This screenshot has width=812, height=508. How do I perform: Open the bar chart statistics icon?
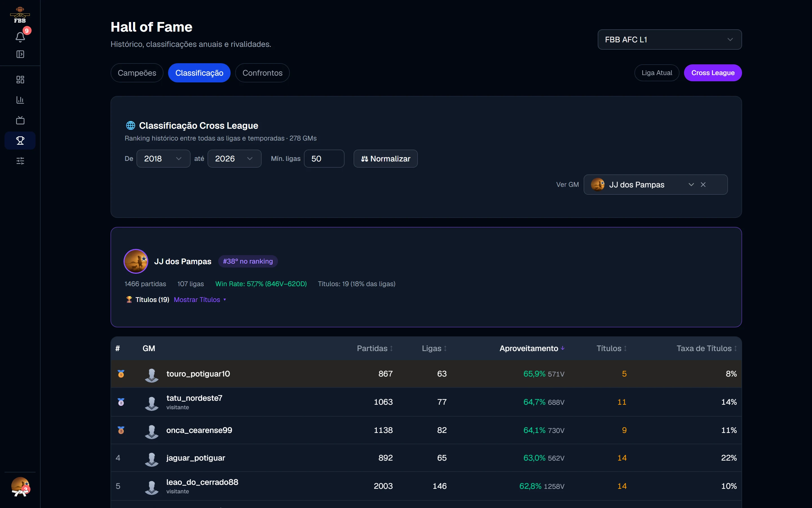coord(20,100)
